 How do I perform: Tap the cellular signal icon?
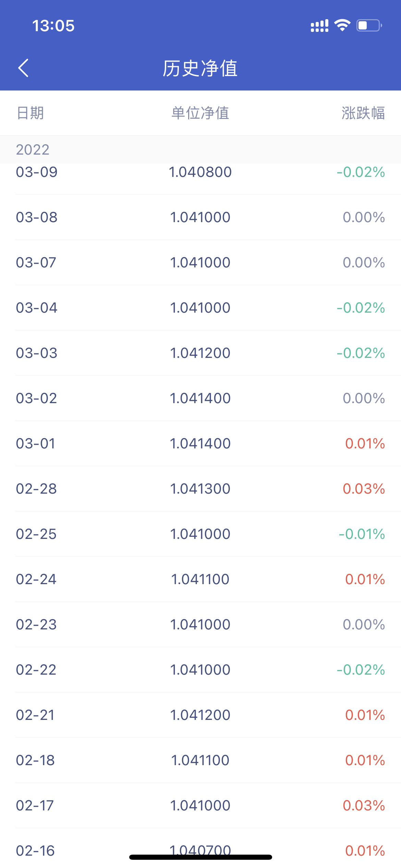(319, 26)
